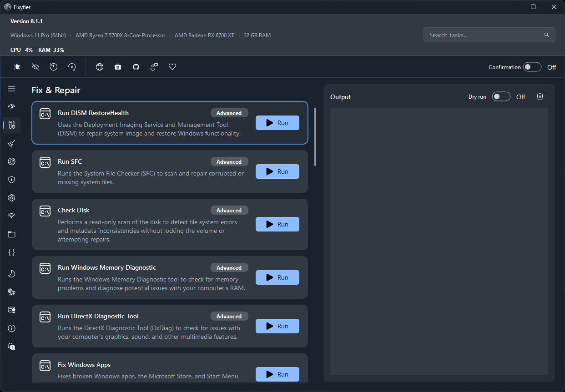Open the shield privacy sidebar page

(12, 180)
